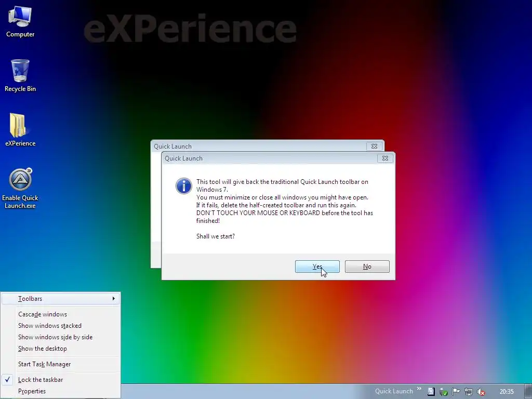The width and height of the screenshot is (532, 399).
Task: Choose Show windows side by side
Action: click(x=61, y=337)
